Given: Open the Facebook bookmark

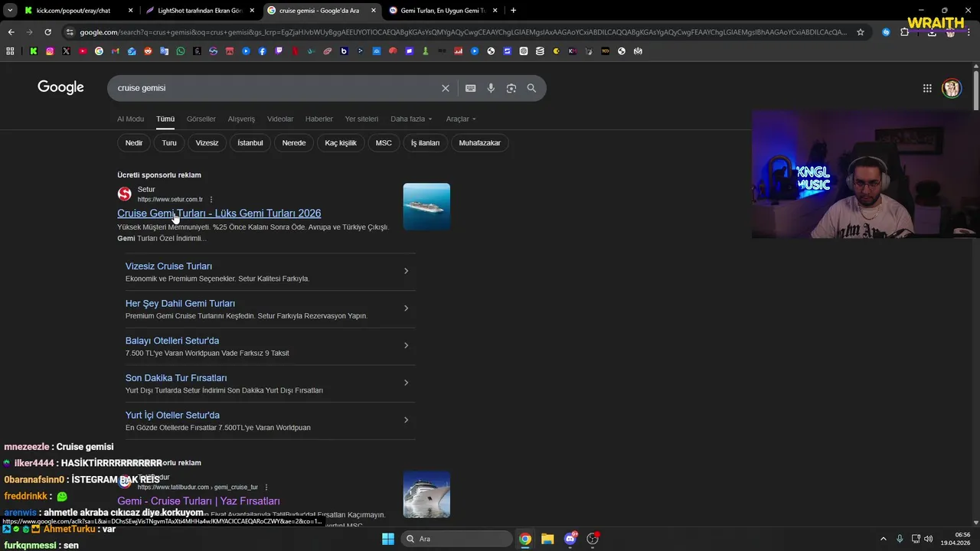Looking at the screenshot, I should click(x=263, y=51).
